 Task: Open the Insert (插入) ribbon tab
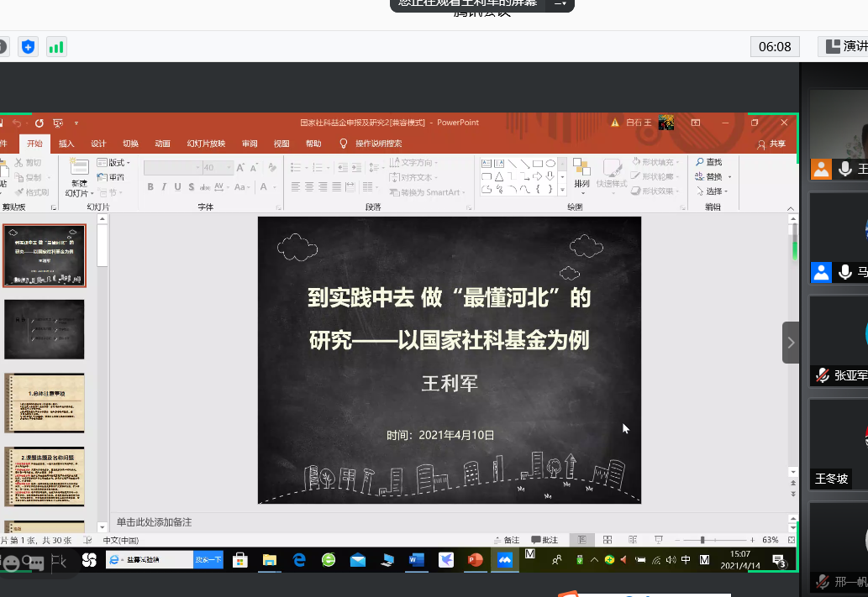point(66,144)
